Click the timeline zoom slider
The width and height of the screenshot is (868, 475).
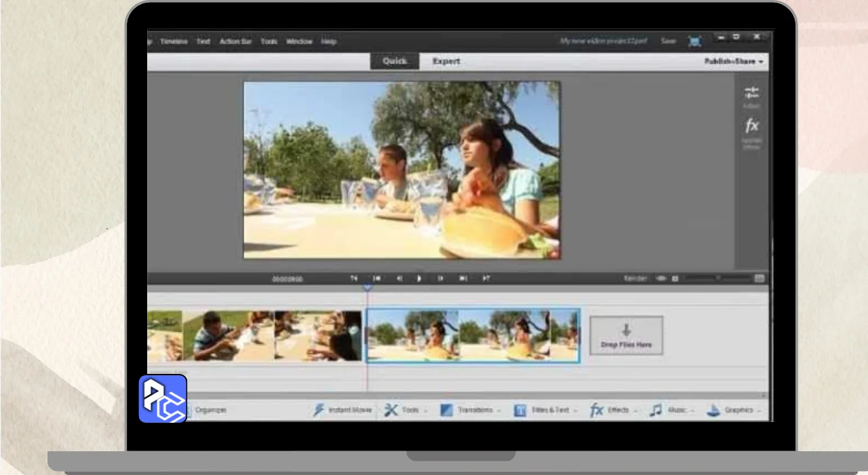click(717, 278)
